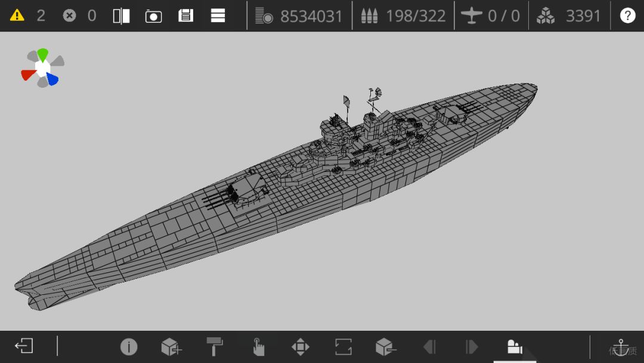Click the red axis on the orientation gizmo
The image size is (644, 363).
tap(28, 75)
